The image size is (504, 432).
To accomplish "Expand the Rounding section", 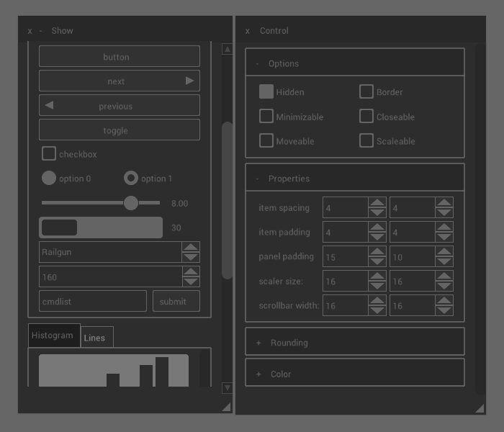I will tap(258, 343).
